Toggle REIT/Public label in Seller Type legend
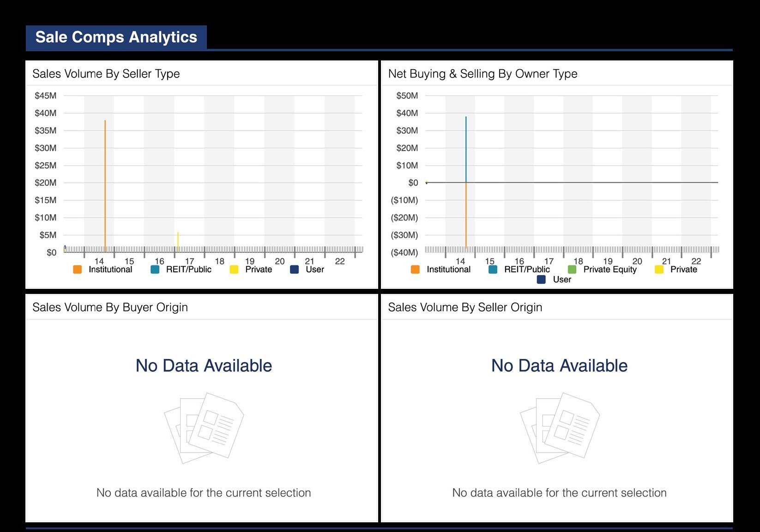 (x=189, y=269)
